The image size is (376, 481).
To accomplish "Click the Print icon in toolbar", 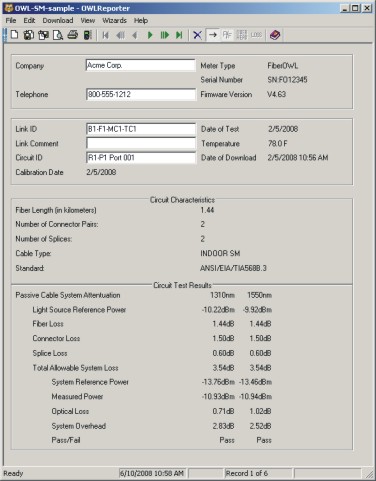I will point(72,35).
